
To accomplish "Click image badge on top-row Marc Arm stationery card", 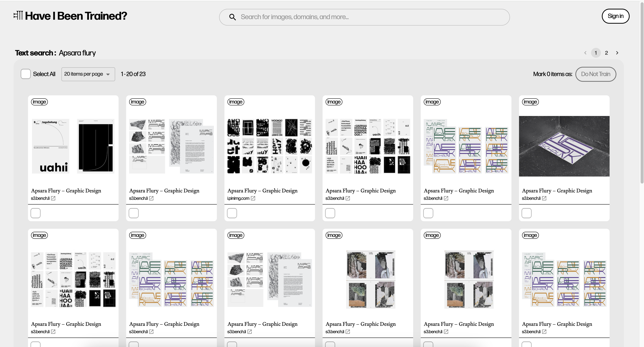I will (x=137, y=102).
